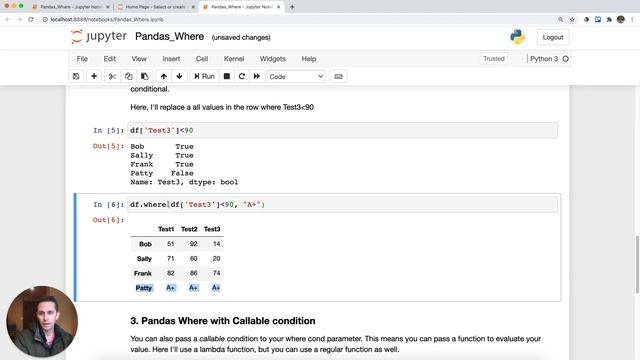
Task: Click the browser zoom magnifier icon
Action: point(561,19)
